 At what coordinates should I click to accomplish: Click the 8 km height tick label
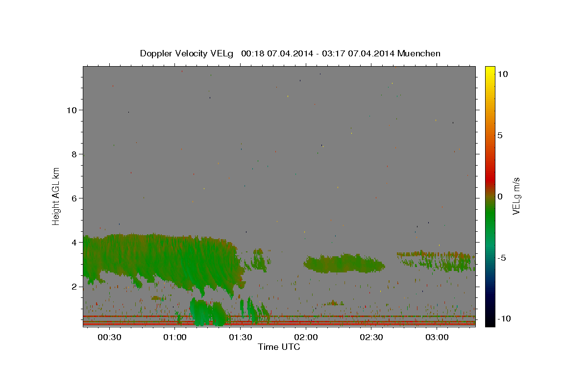point(74,154)
